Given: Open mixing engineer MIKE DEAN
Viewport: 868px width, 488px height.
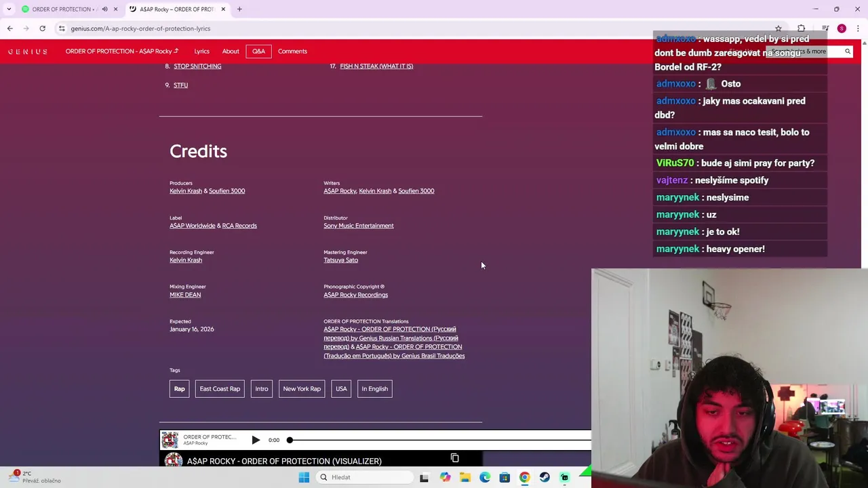Looking at the screenshot, I should [x=185, y=295].
